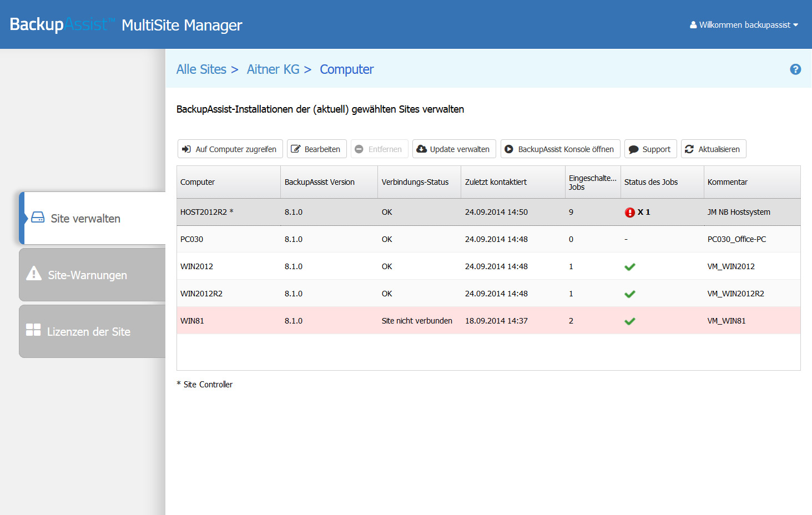Open the help question mark icon

795,69
